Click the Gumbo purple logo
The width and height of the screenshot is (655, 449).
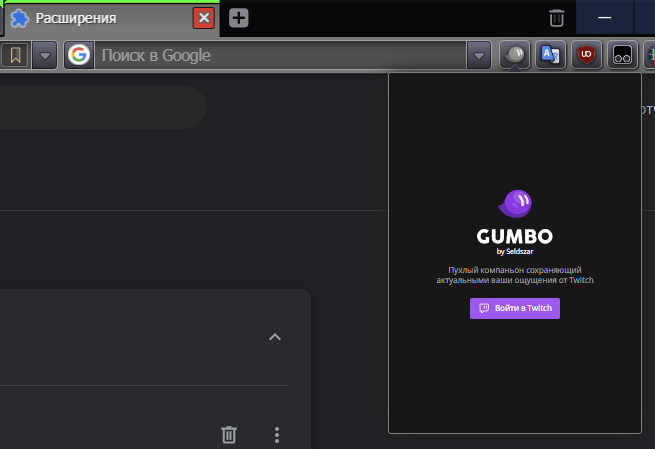click(515, 204)
